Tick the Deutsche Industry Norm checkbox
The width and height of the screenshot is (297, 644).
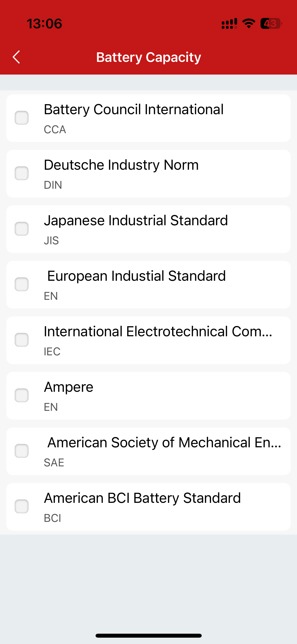[x=22, y=173]
